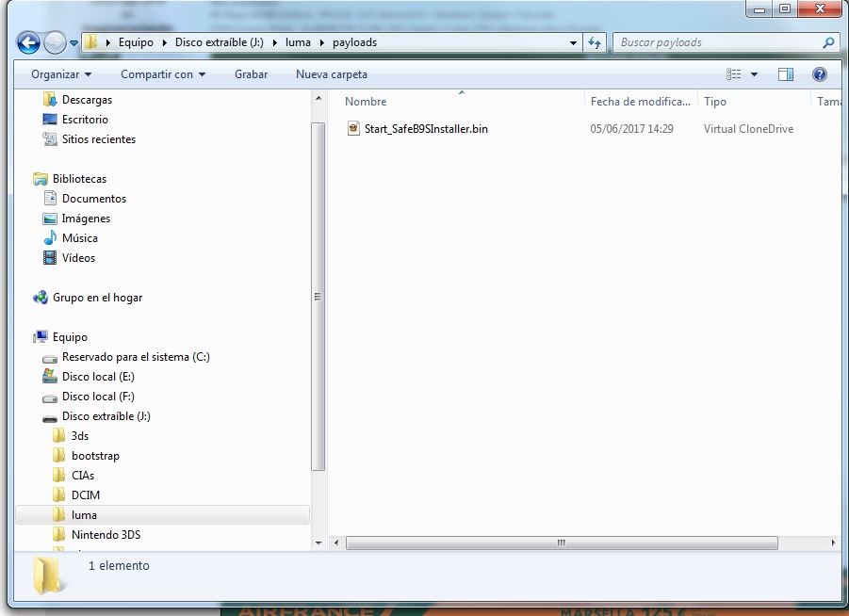Click Grabar in the toolbar
The height and width of the screenshot is (616, 849).
(x=251, y=74)
